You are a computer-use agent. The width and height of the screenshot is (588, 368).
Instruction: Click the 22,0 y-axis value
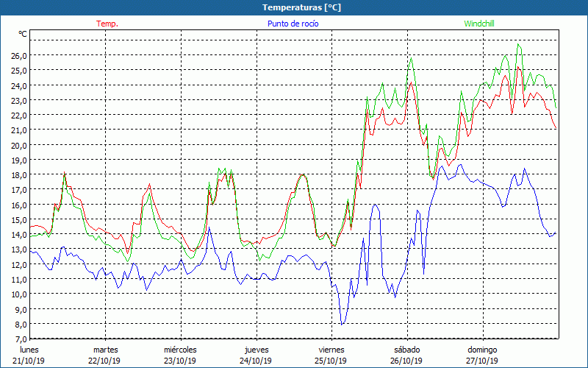point(19,116)
